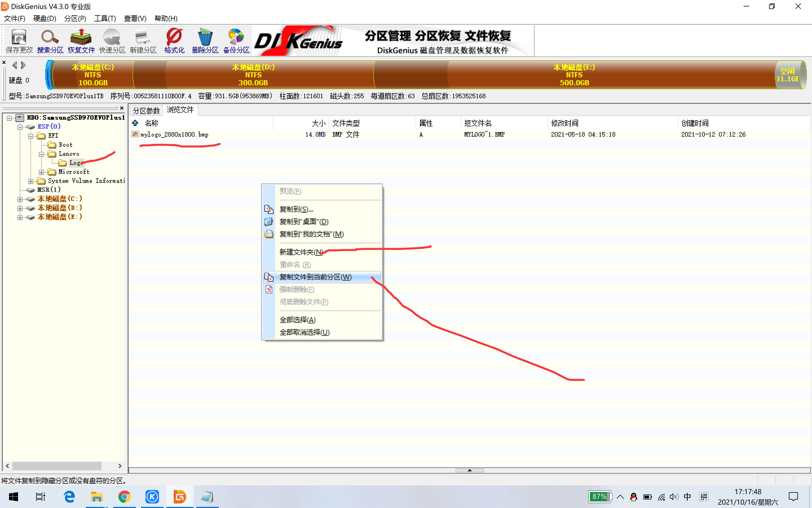Choose 复制文件到当前分区(W) in context menu
812x508 pixels.
322,277
